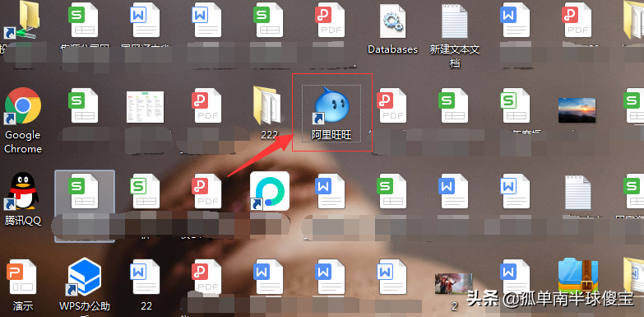Image resolution: width=644 pixels, height=317 pixels.
Task: Click the sunset photo thumbnail
Action: tap(577, 110)
